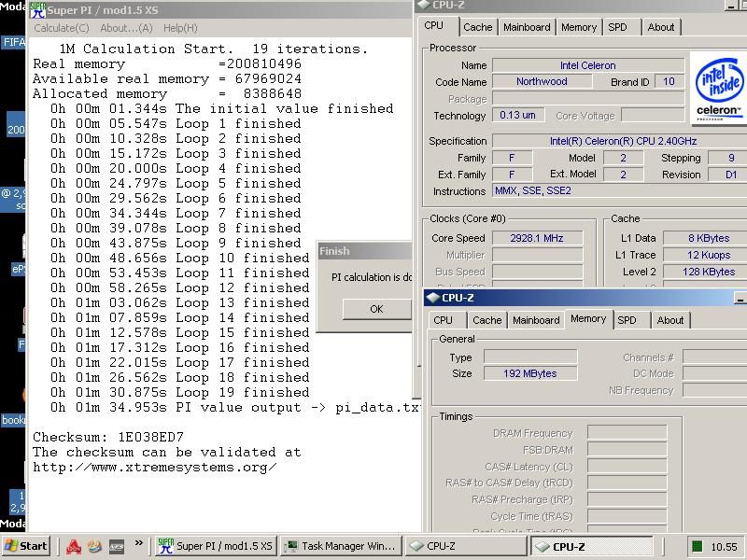Select SPD tab in lower CPU-Z window
This screenshot has width=747, height=560.
tap(627, 320)
